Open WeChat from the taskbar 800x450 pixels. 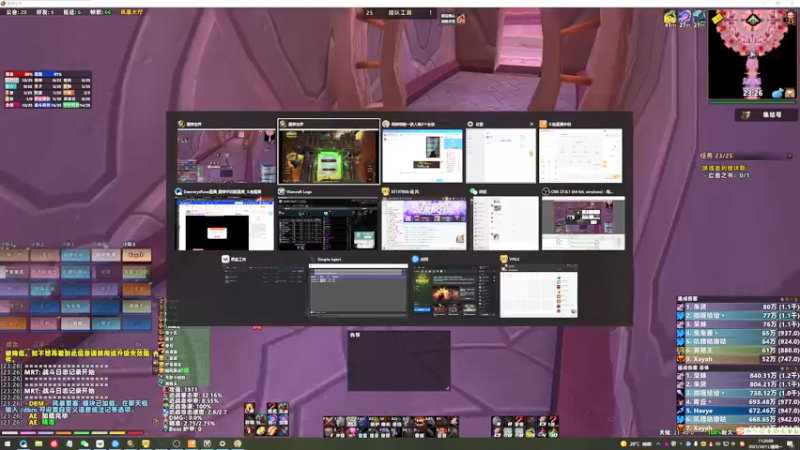coord(84,444)
